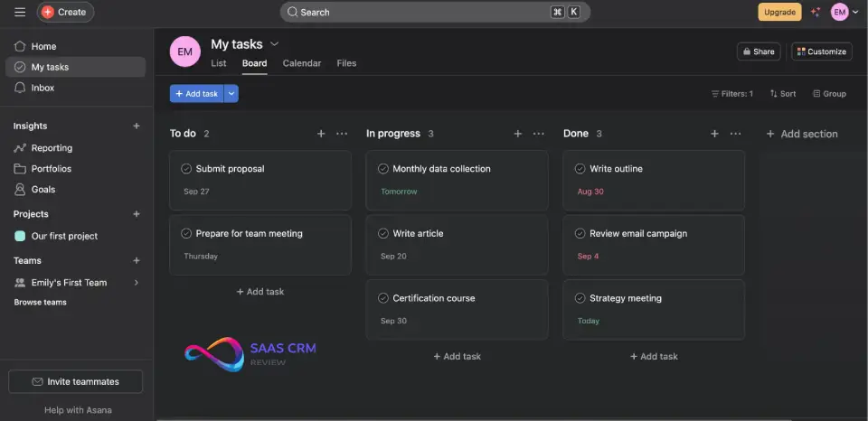Click the plus icon next to Projects

click(137, 214)
